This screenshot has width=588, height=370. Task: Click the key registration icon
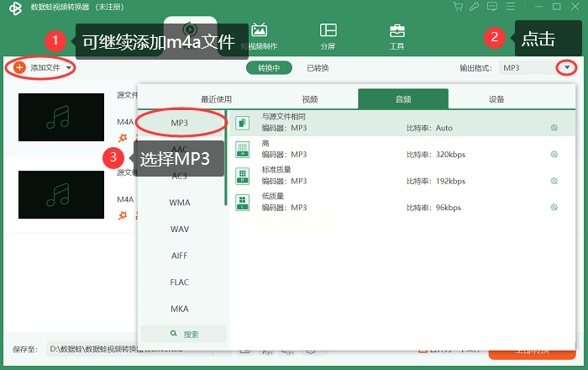pos(475,7)
